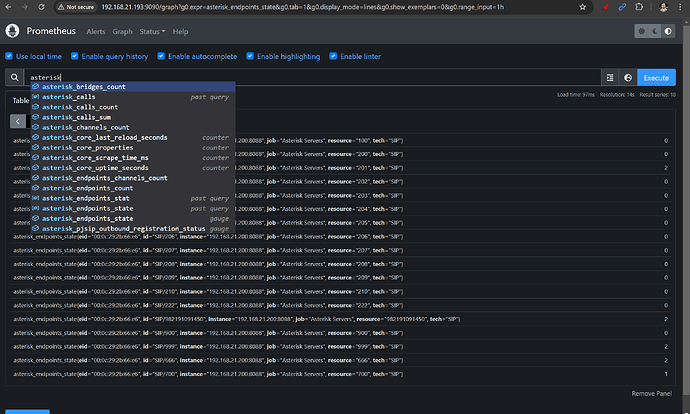690x414 pixels.
Task: Click the Prometheus flame logo
Action: point(15,31)
